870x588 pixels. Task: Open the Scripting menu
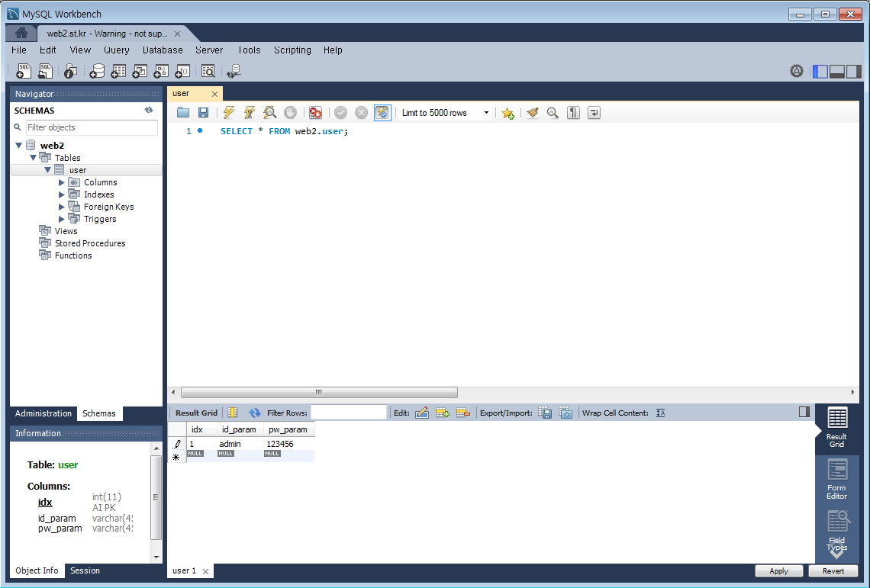coord(292,50)
